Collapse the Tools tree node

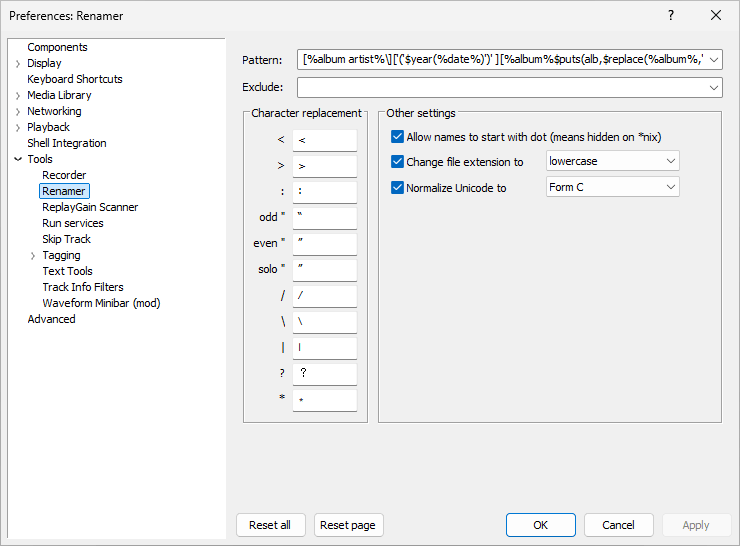pos(18,159)
